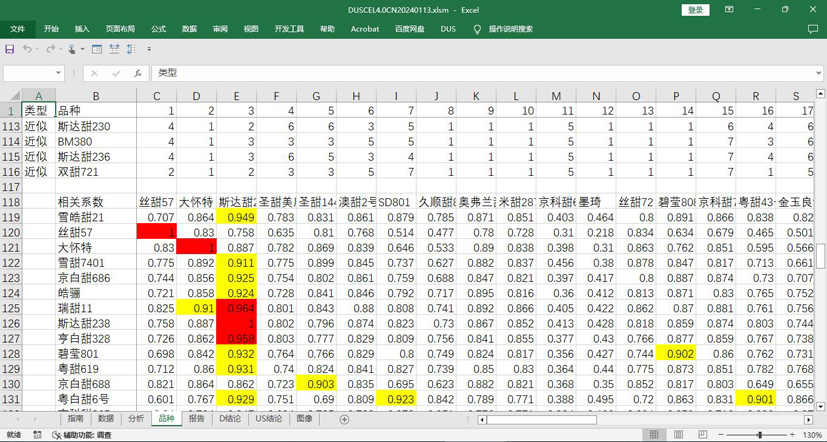
Task: Click the 操作说明搜索 search box
Action: pyautogui.click(x=510, y=29)
